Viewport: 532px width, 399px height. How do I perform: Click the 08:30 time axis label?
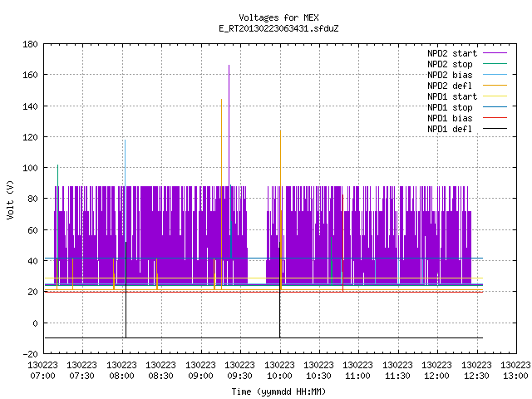(x=160, y=376)
